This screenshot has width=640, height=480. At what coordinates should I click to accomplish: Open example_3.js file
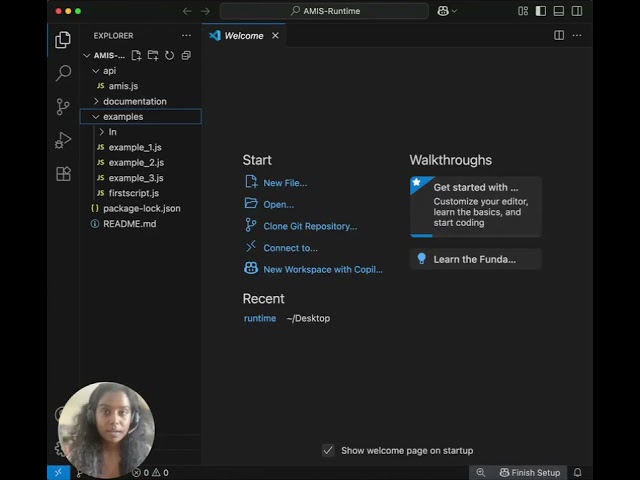click(140, 178)
